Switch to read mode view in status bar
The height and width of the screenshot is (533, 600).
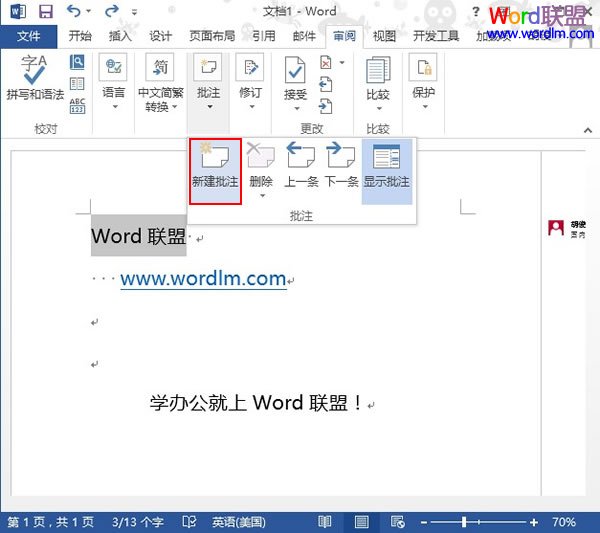click(325, 522)
